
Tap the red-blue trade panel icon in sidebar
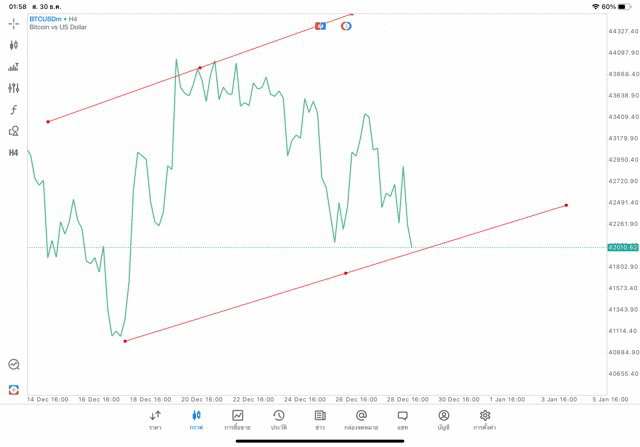[x=13, y=389]
